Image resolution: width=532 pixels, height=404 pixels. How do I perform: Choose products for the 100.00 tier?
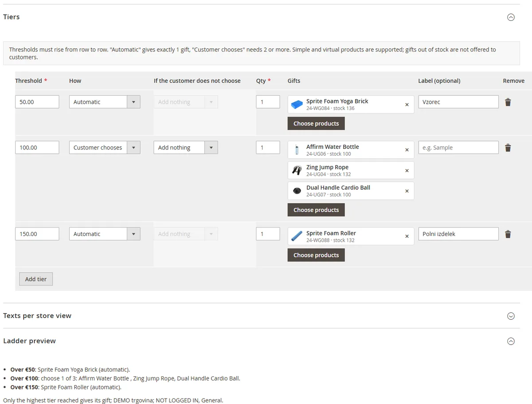(316, 210)
